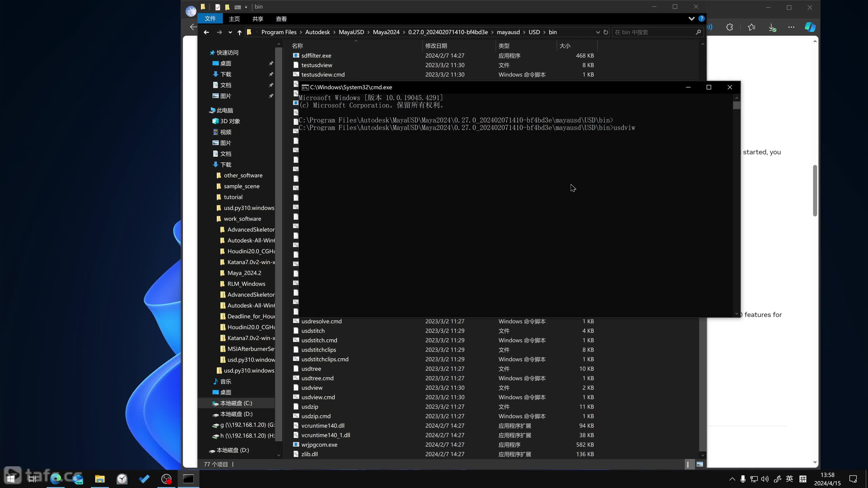This screenshot has width=868, height=488.
Task: Open the 共享 ribbon tab
Action: pyautogui.click(x=258, y=19)
